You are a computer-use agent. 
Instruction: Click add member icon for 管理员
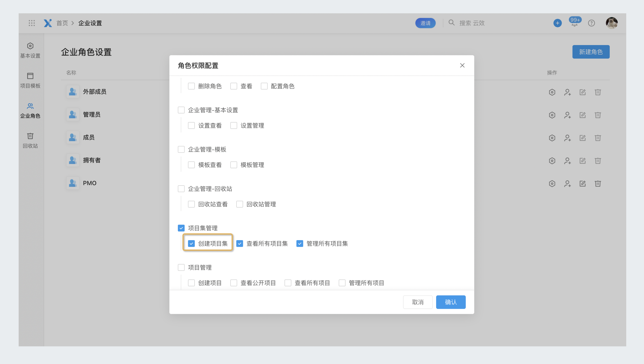(x=567, y=115)
